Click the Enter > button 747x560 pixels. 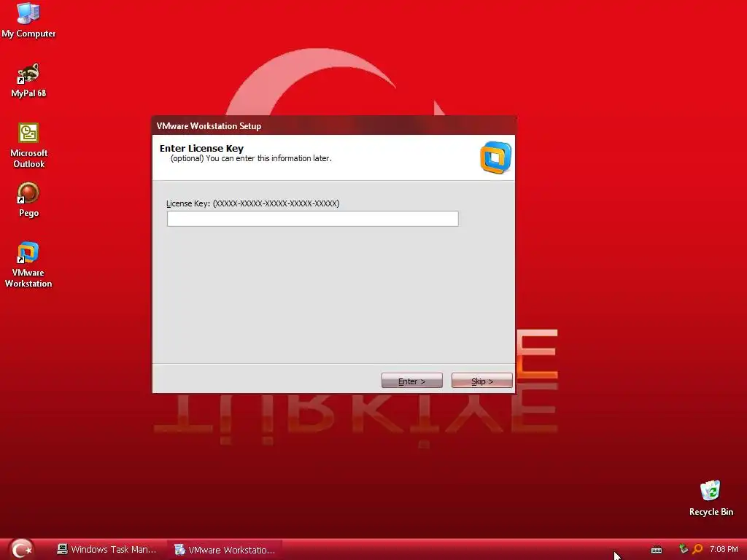(411, 381)
